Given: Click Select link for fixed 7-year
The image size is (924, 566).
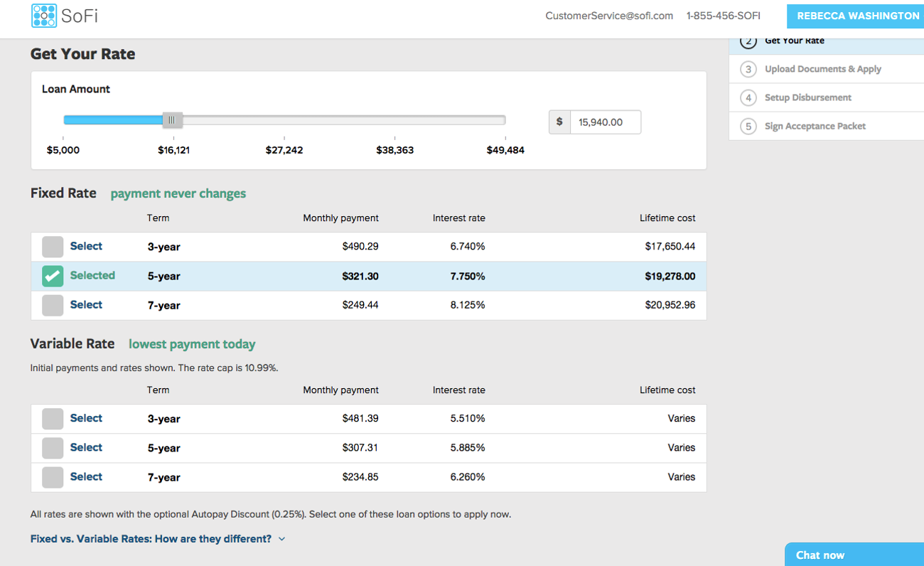Looking at the screenshot, I should click(86, 304).
